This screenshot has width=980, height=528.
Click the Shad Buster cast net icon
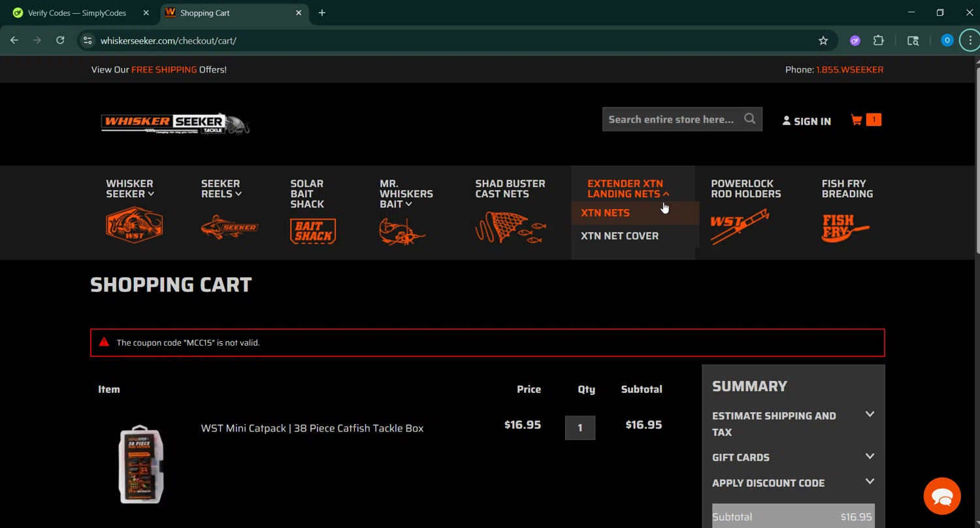click(x=511, y=227)
